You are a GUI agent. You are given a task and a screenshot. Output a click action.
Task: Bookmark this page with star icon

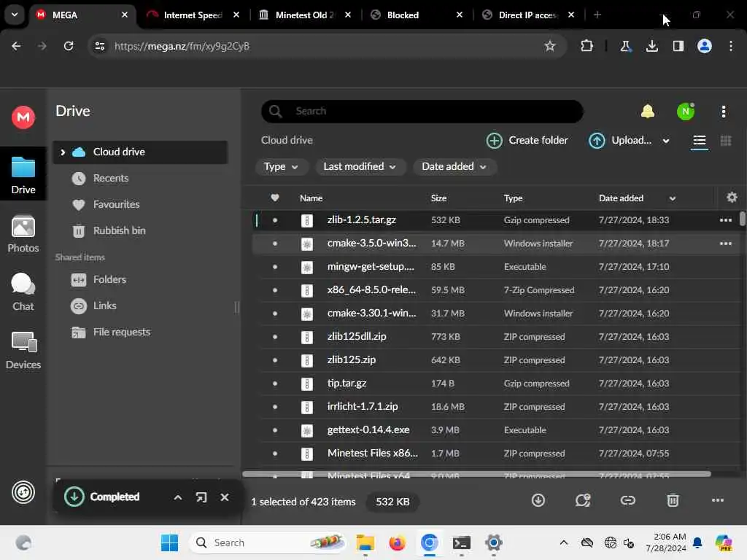(x=550, y=46)
